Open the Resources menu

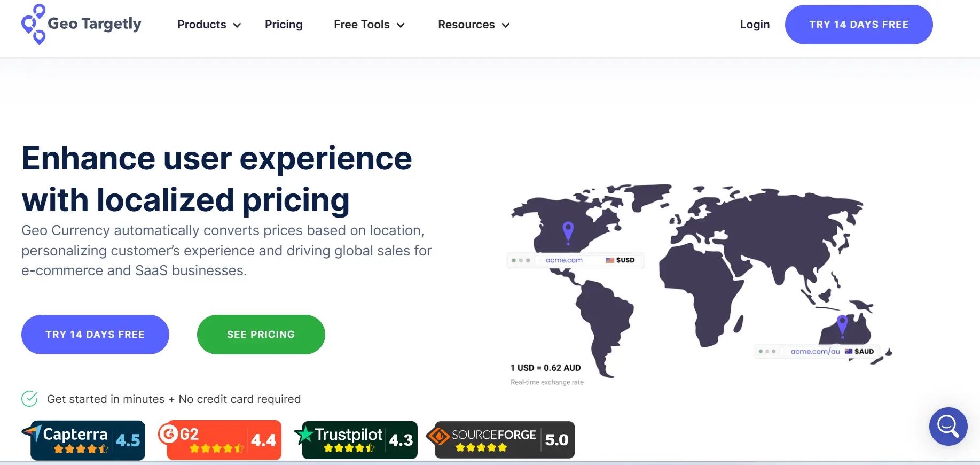pyautogui.click(x=474, y=25)
